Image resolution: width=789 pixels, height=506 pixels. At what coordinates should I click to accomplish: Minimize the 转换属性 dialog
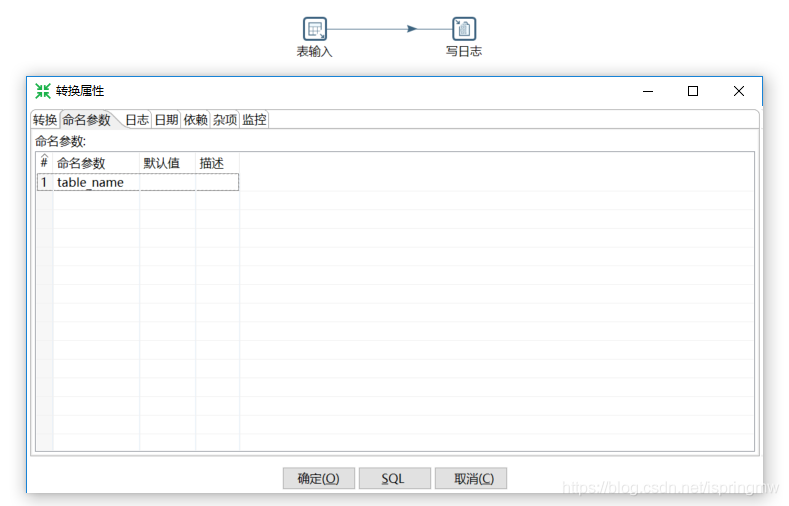point(648,91)
